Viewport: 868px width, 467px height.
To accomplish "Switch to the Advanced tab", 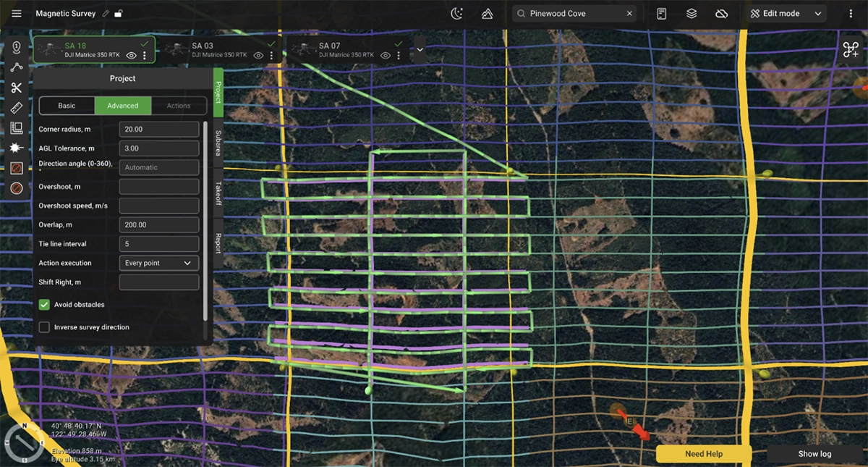I will pyautogui.click(x=123, y=106).
